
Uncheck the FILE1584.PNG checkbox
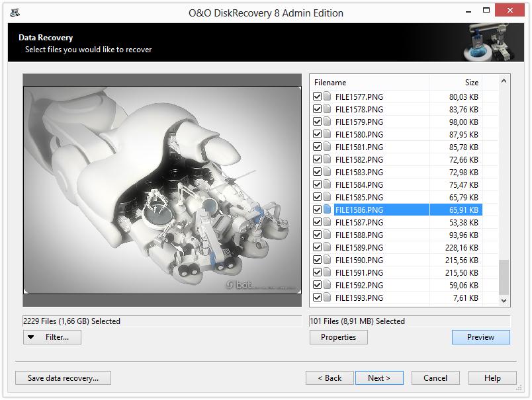pos(317,184)
